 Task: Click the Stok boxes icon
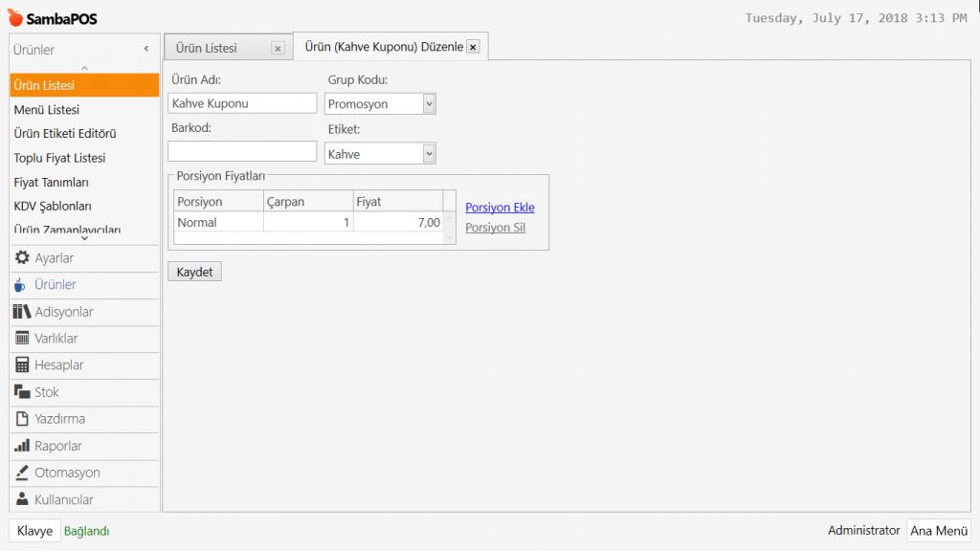tap(22, 392)
